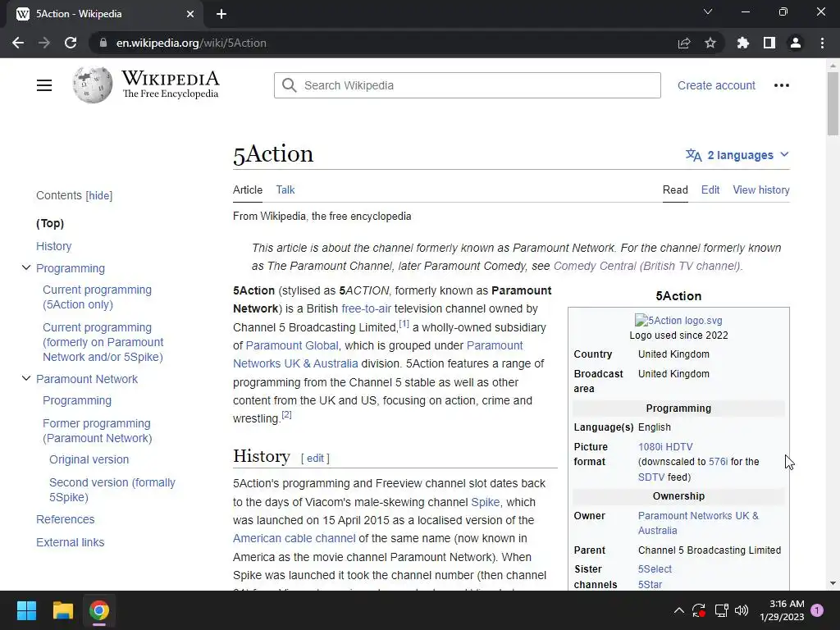Open the free-to-air link

coord(367,308)
